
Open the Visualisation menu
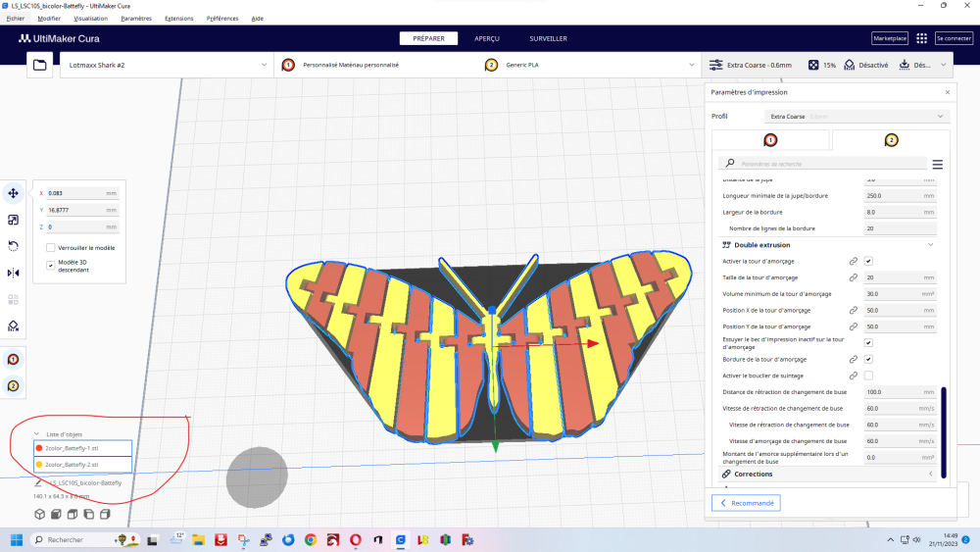90,18
